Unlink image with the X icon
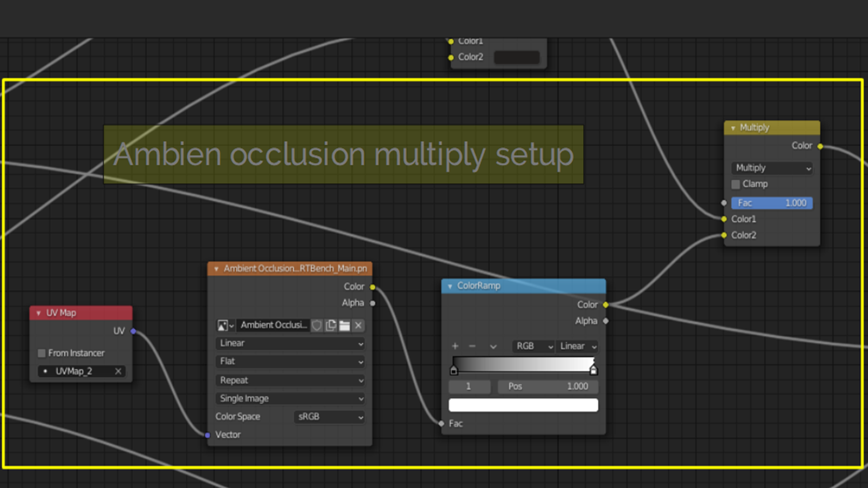This screenshot has height=488, width=868. click(359, 325)
